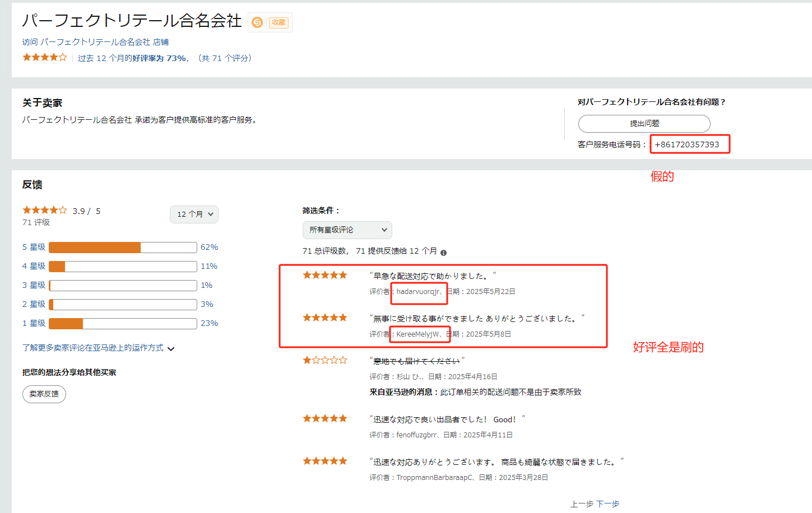Click the 5-star percentage progress bar
The image size is (812, 513).
click(122, 246)
